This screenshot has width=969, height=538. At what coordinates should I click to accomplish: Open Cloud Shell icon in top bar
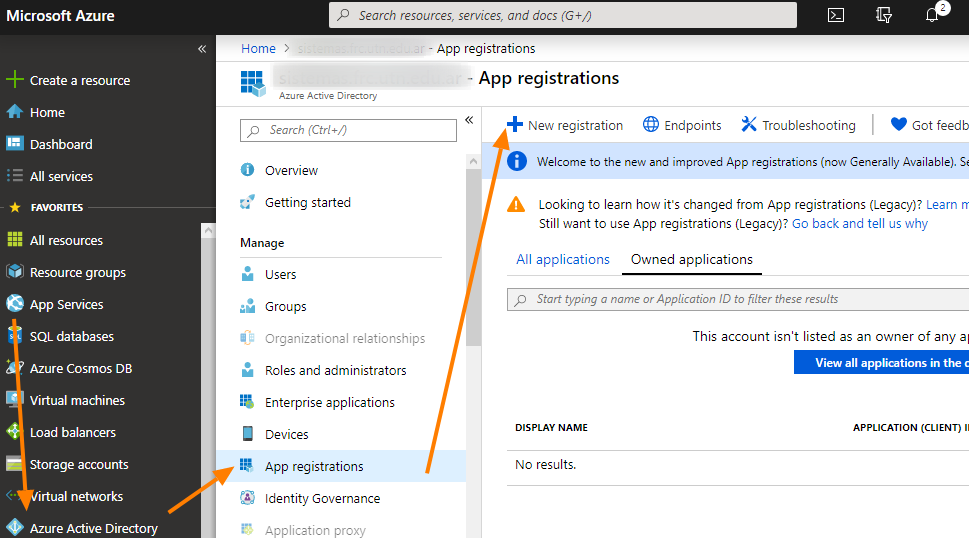836,15
